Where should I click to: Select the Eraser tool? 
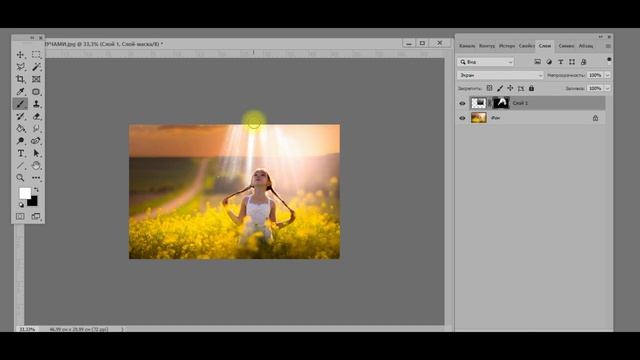(36, 116)
